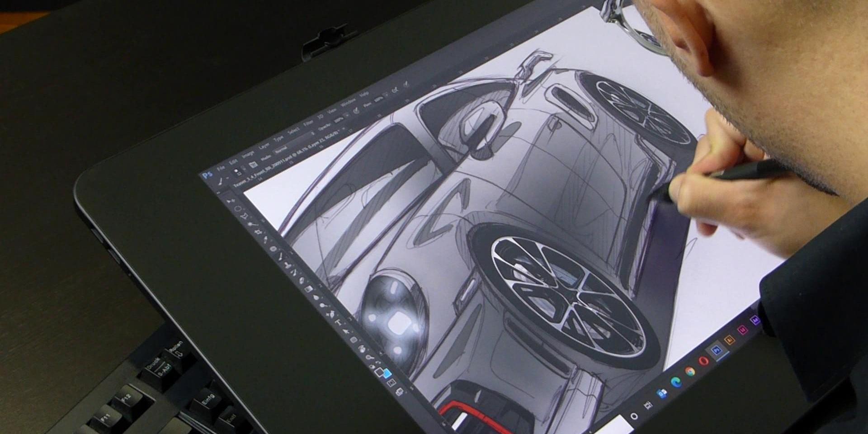Open the Window menu
Viewport: 868px width, 434px height.
[x=349, y=102]
